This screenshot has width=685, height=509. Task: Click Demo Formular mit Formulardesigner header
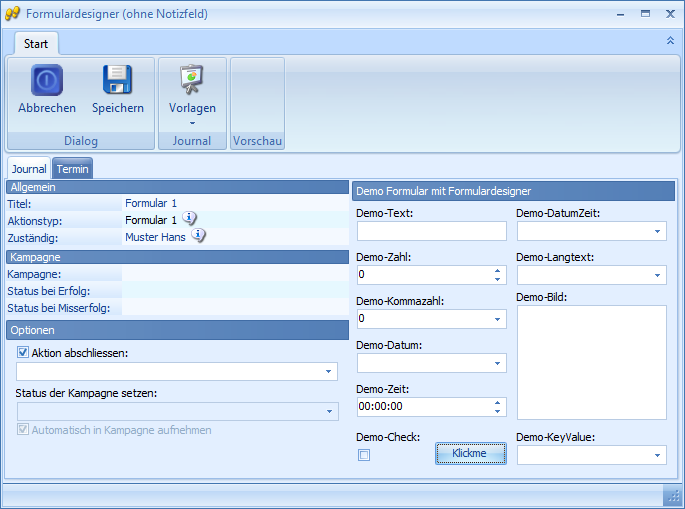pos(513,191)
